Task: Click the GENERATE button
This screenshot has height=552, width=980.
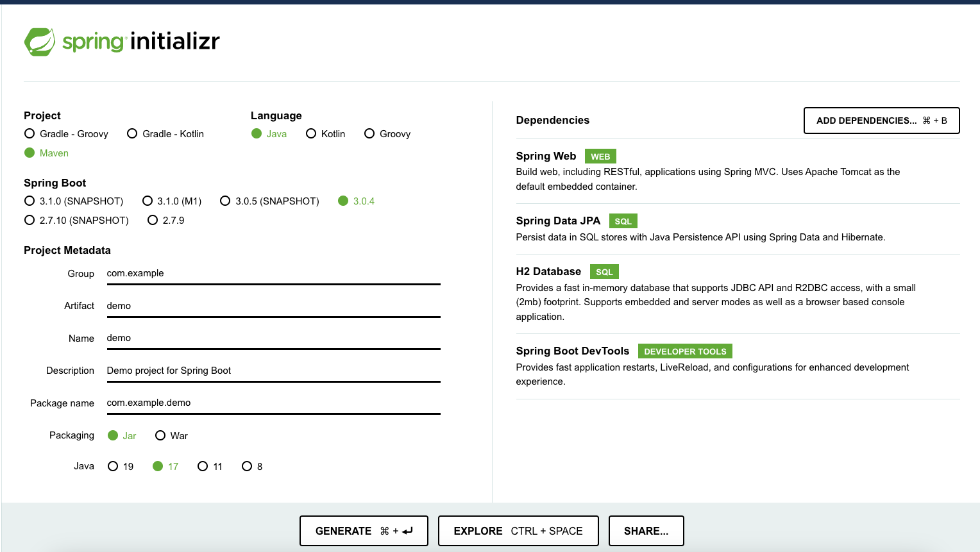Action: coord(364,531)
